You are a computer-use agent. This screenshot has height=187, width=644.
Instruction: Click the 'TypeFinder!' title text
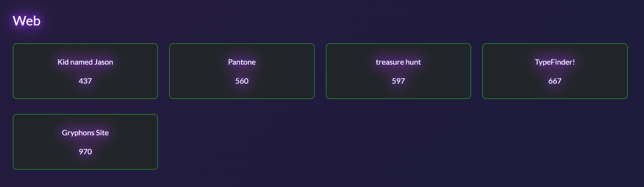554,62
